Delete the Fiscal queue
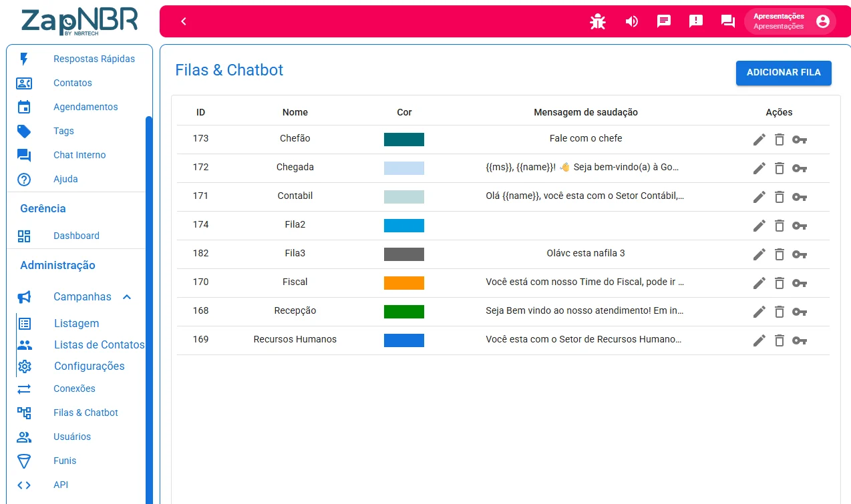The image size is (851, 504). pyautogui.click(x=780, y=283)
